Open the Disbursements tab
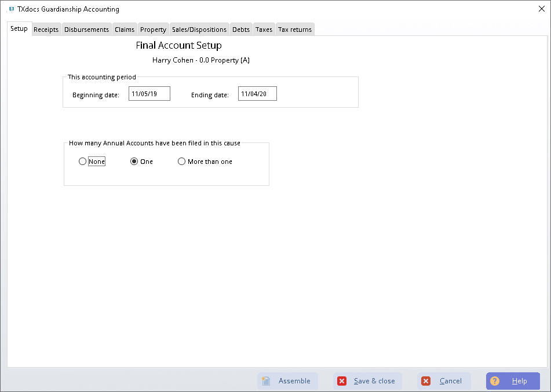This screenshot has width=551, height=392. coord(86,30)
